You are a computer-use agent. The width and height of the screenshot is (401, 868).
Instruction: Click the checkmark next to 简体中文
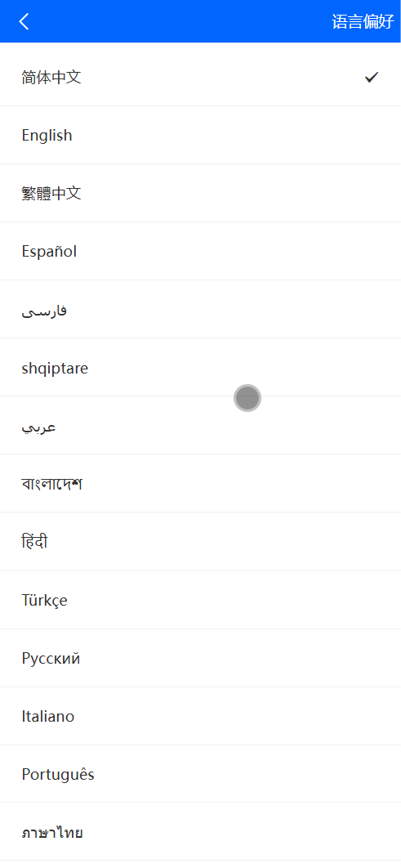click(371, 78)
